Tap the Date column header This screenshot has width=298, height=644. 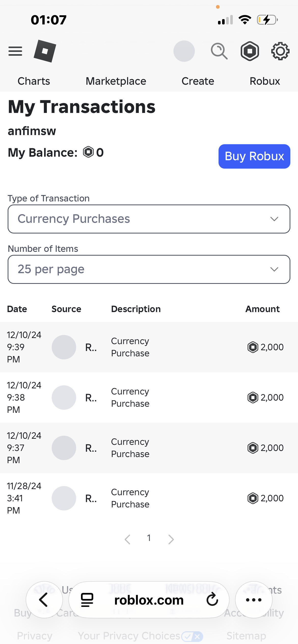coord(17,309)
